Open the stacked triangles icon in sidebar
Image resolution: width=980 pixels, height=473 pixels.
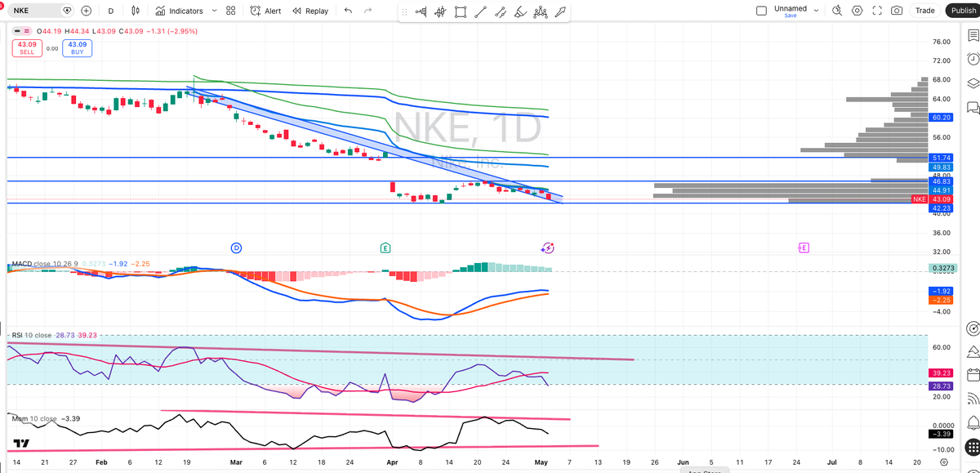click(x=972, y=352)
